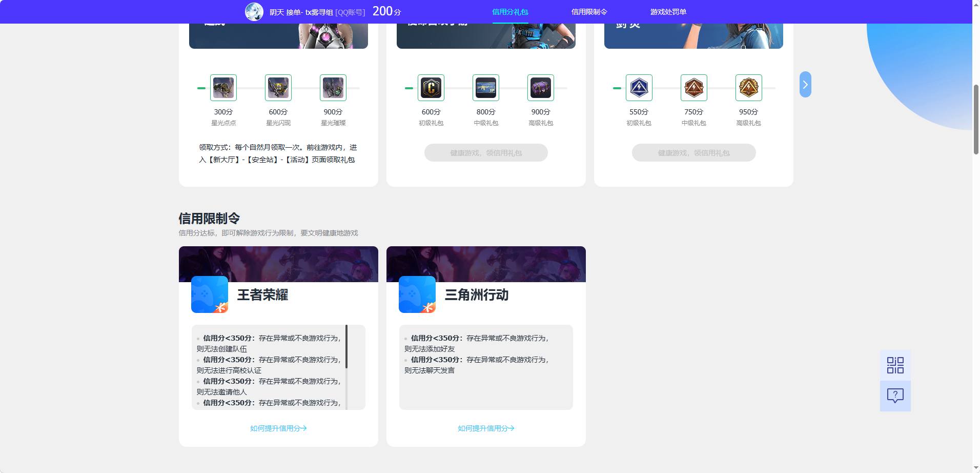The image size is (980, 473).
Task: Click the 则无法进行高校认证 restriction entry
Action: pyautogui.click(x=229, y=370)
